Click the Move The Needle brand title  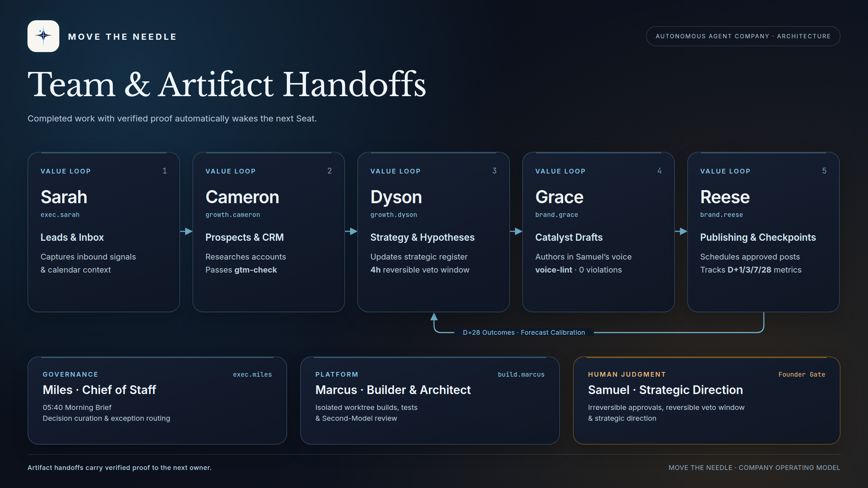pos(122,37)
